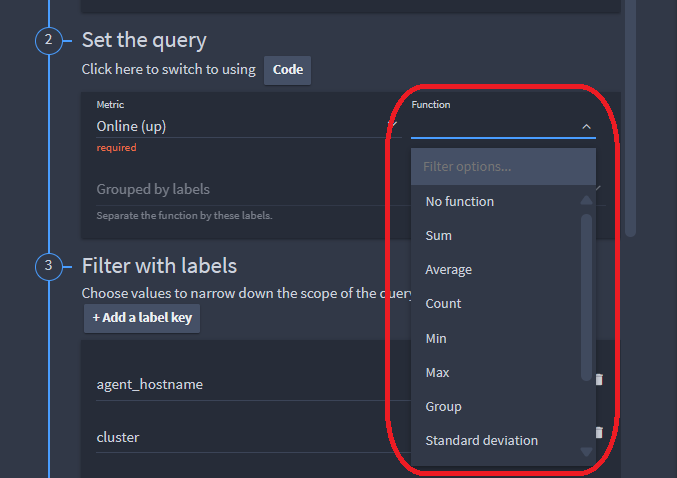This screenshot has height=478, width=677.
Task: Choose Sum from the function list
Action: [438, 236]
